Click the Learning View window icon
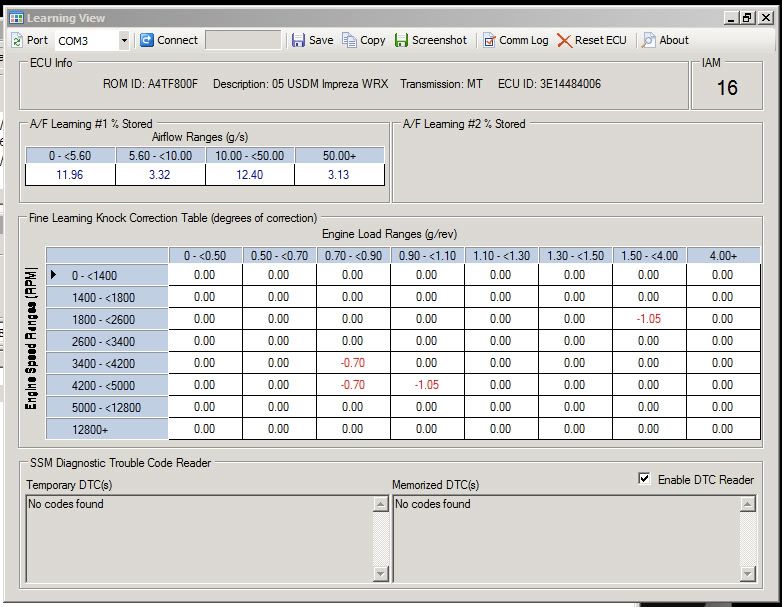Image resolution: width=782 pixels, height=607 pixels. tap(15, 18)
